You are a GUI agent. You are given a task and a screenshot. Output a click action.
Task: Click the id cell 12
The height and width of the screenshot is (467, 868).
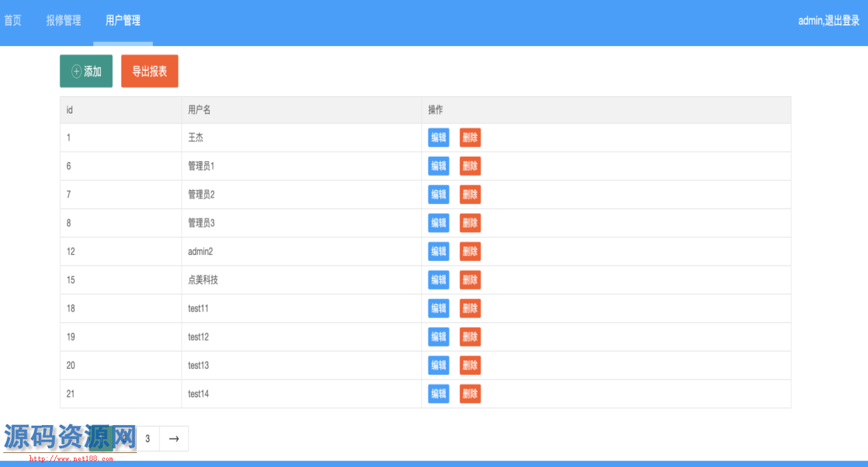[121, 252]
